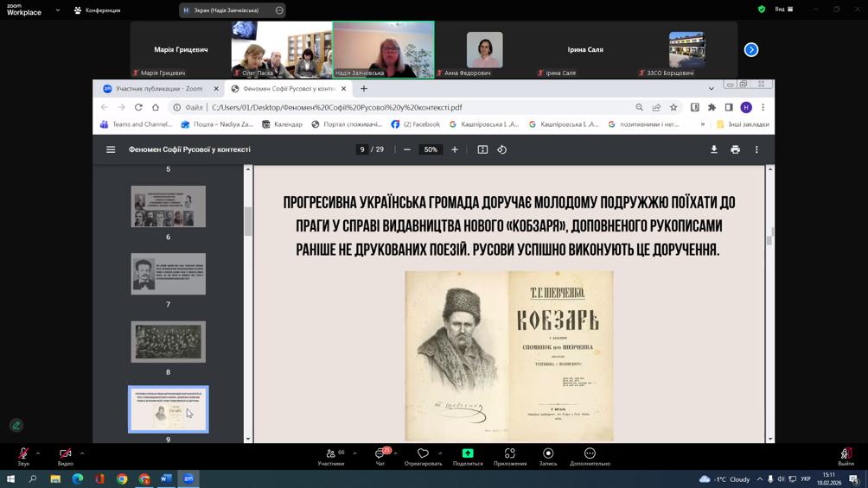Open the Reactions (Отреагировать) panel
The width and height of the screenshot is (868, 488).
(423, 456)
